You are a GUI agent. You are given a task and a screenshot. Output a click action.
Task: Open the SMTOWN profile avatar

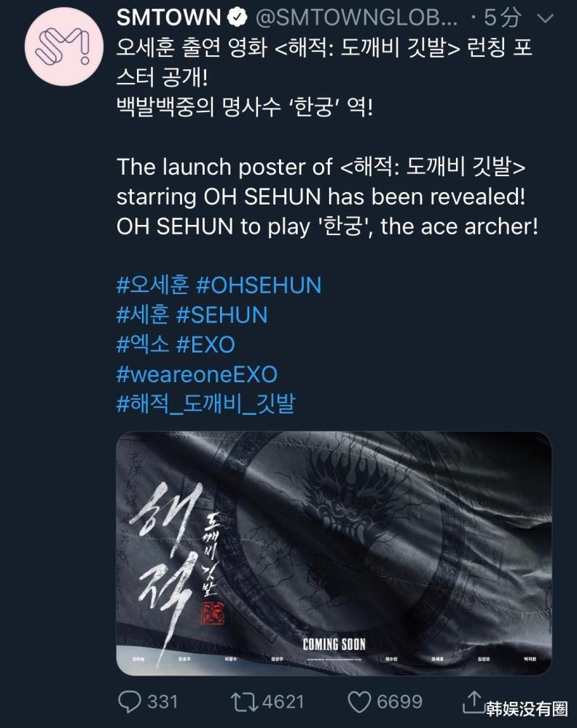[64, 47]
